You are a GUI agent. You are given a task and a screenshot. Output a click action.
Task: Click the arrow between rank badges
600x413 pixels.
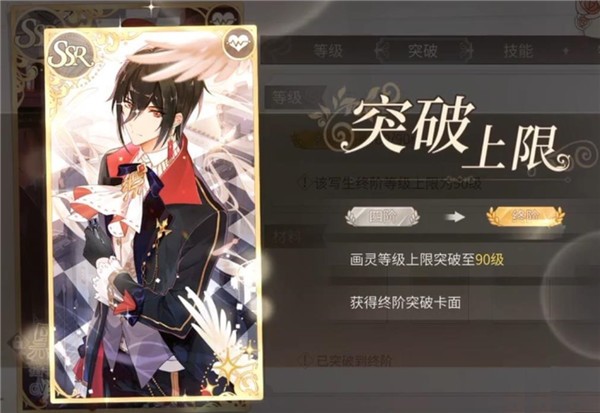(455, 217)
